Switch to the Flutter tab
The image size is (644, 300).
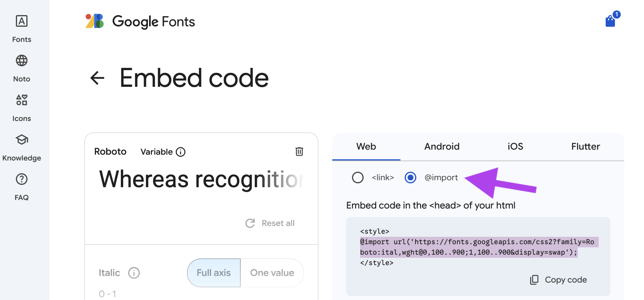click(x=586, y=147)
